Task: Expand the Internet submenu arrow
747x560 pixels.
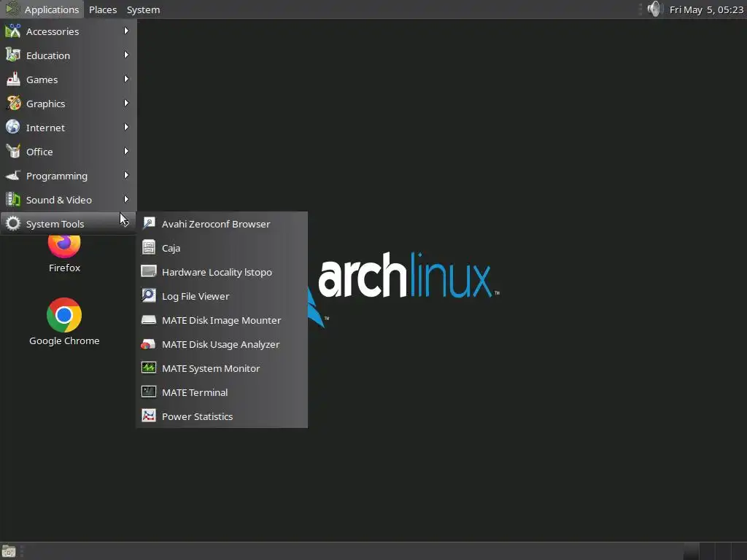Action: click(126, 127)
